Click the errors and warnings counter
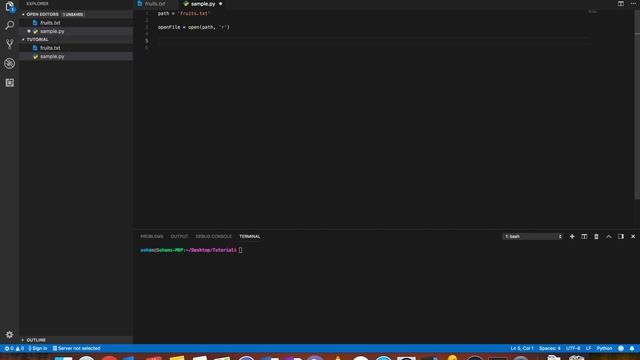Image resolution: width=640 pixels, height=360 pixels. [x=14, y=348]
